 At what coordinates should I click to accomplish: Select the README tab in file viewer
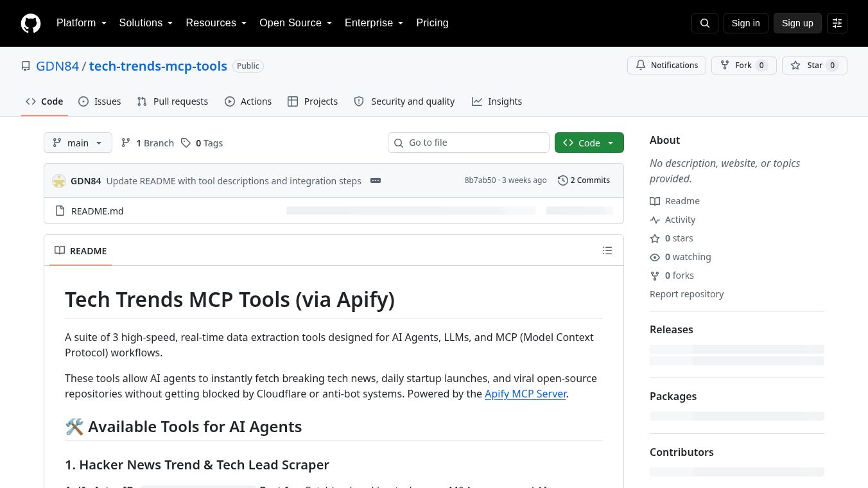pyautogui.click(x=81, y=250)
